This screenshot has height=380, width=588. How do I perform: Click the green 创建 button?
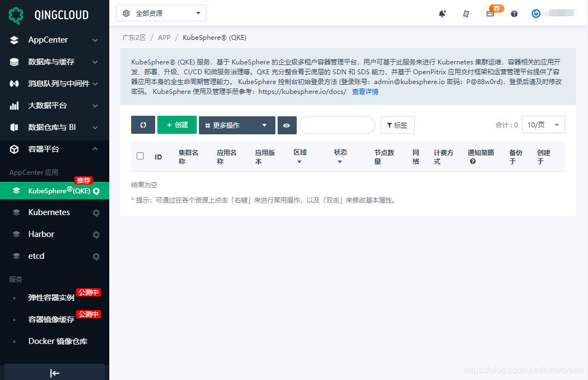click(x=177, y=124)
